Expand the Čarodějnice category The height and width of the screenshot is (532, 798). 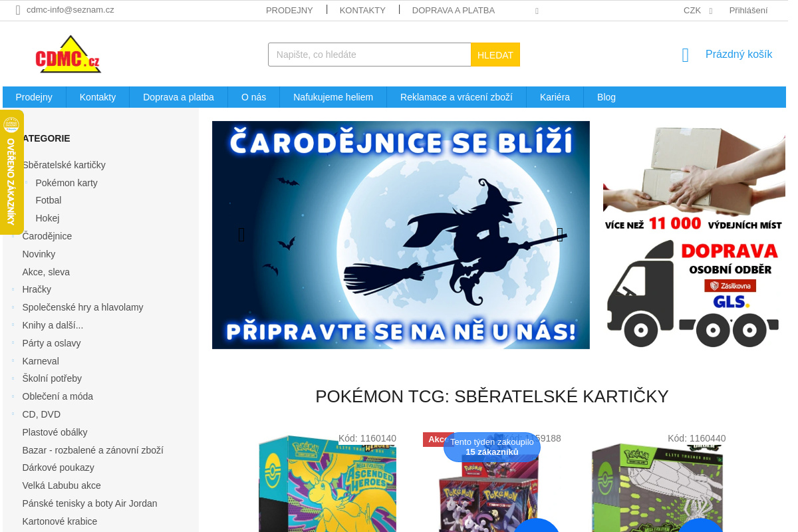coord(13,236)
